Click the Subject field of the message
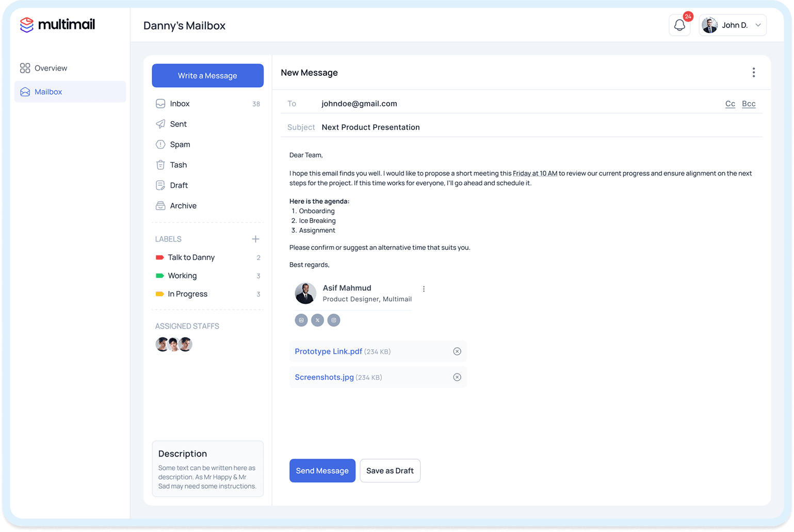 tap(370, 127)
